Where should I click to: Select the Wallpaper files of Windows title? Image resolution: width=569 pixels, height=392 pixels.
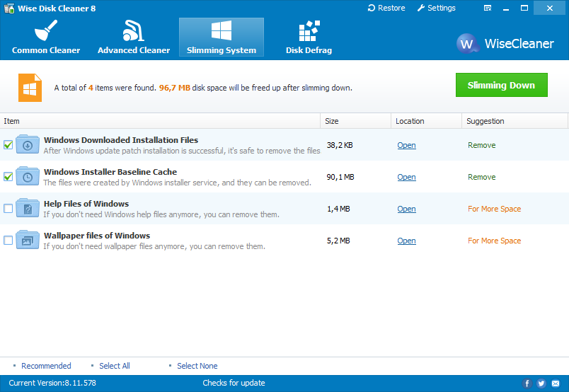tap(97, 236)
